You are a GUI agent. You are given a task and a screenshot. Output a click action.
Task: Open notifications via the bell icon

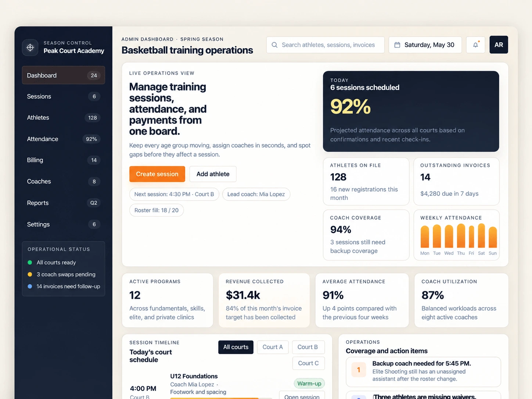475,45
